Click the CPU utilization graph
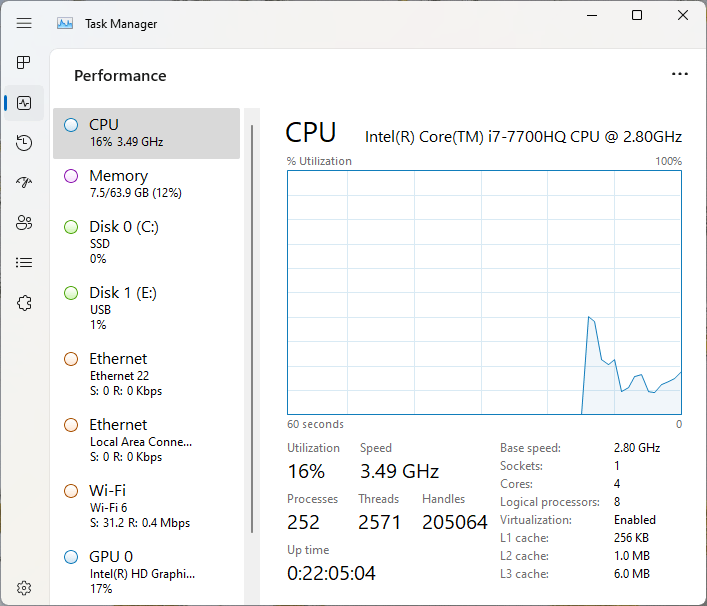Image resolution: width=707 pixels, height=606 pixels. 484,292
